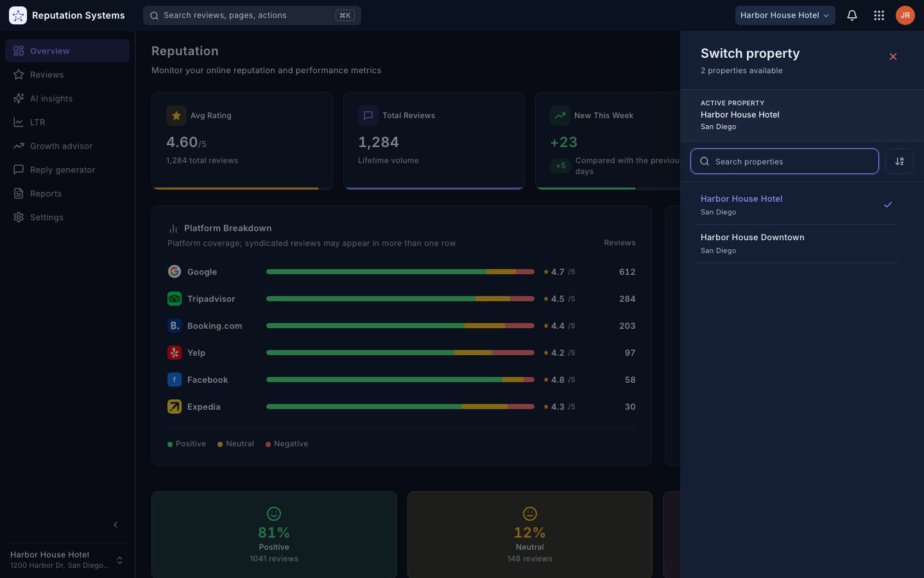Image resolution: width=924 pixels, height=578 pixels.
Task: Click the Total Reviews chat icon
Action: tap(368, 116)
